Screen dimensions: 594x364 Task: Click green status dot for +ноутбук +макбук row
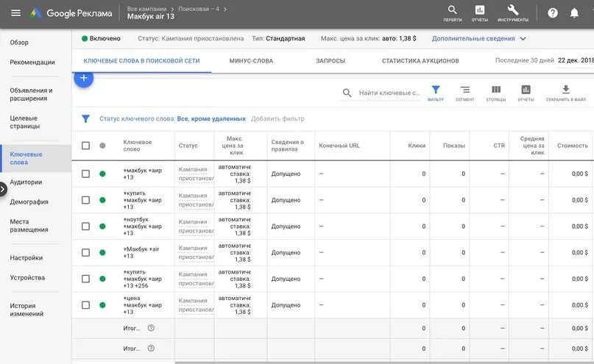pyautogui.click(x=102, y=226)
